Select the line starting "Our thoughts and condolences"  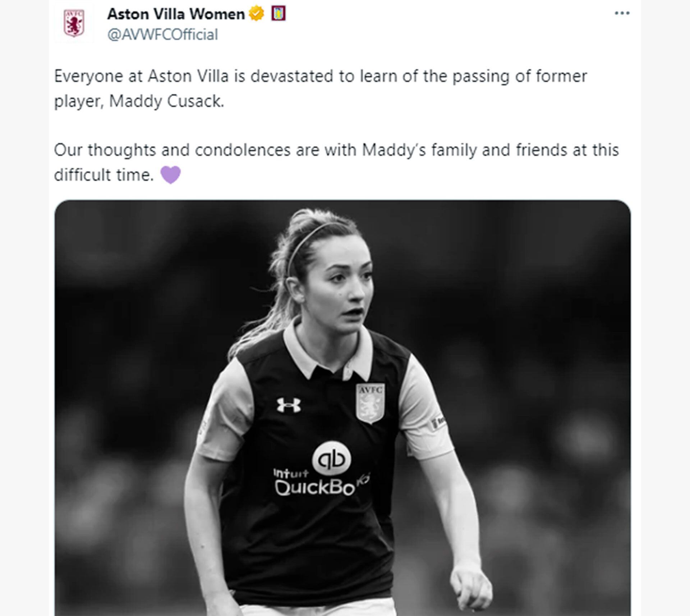(x=336, y=150)
